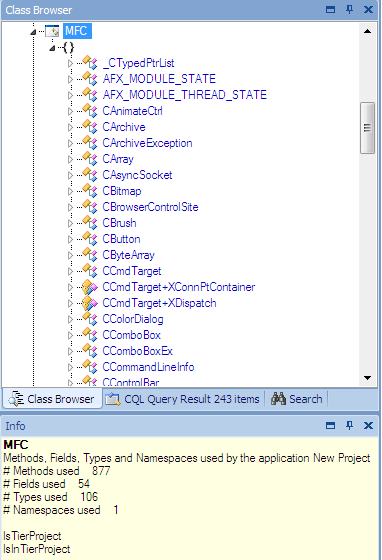Click the class icon beside CColorDialog
The width and height of the screenshot is (382, 560).
pyautogui.click(x=89, y=319)
